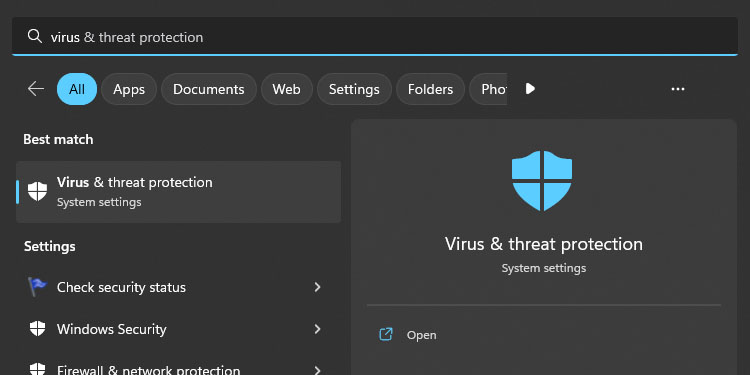Click the search box containing virus query

pyautogui.click(x=375, y=36)
